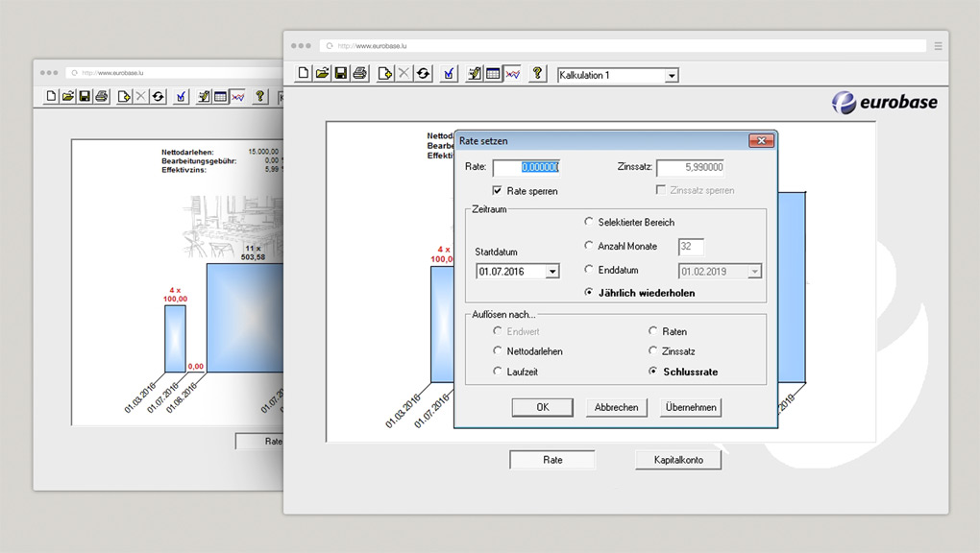Open the 'Kalkulation 1' dropdown
Image resolution: width=980 pixels, height=553 pixels.
click(x=672, y=75)
